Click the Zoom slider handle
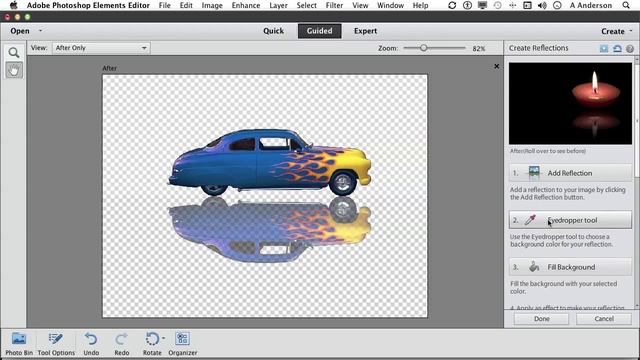The image size is (640, 360). click(x=424, y=48)
